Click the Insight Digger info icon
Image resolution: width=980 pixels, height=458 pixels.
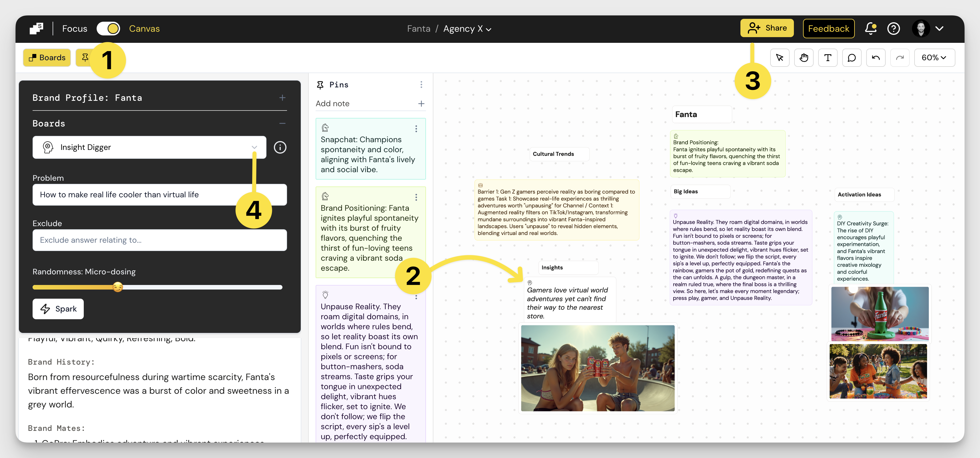point(280,147)
